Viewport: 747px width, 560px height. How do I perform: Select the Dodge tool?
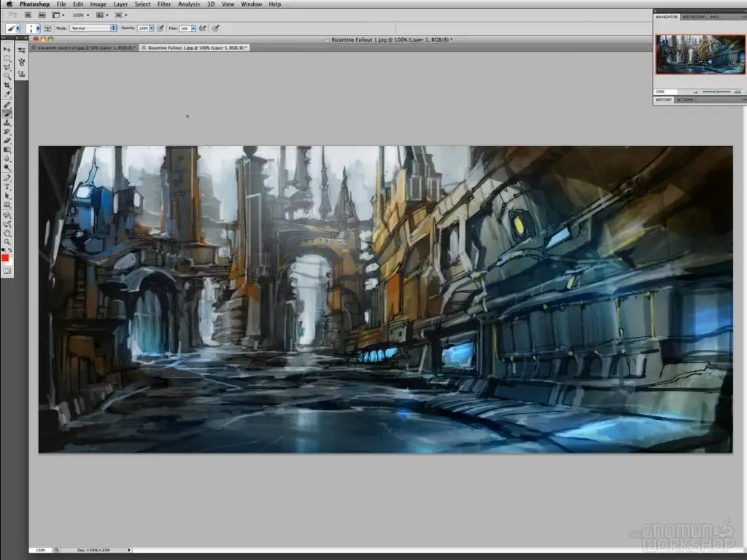click(x=7, y=168)
